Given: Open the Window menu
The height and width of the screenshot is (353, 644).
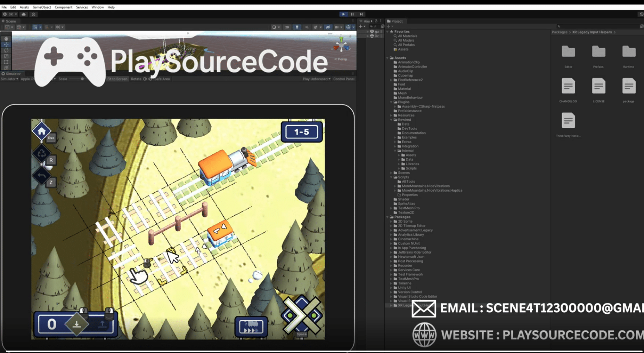Looking at the screenshot, I should (98, 7).
